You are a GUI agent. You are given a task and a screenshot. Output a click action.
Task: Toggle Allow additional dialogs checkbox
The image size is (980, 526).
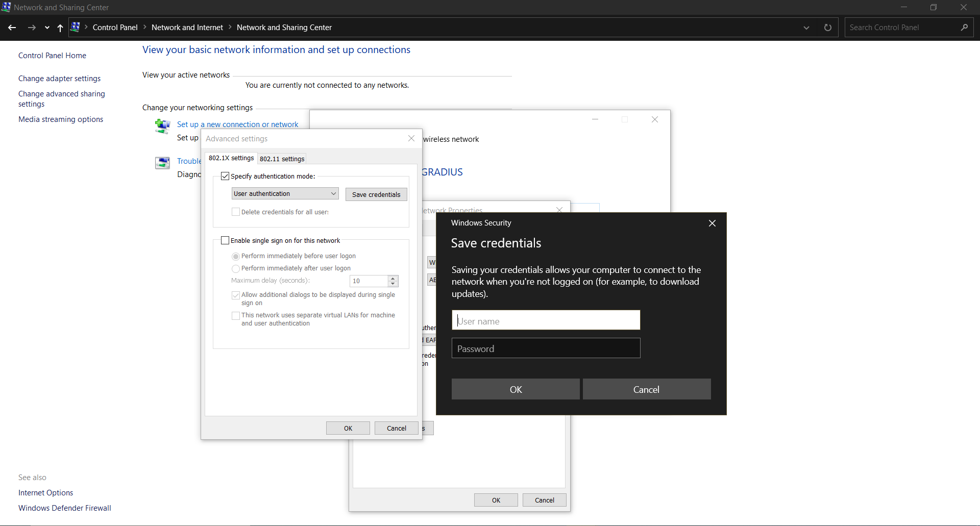236,295
